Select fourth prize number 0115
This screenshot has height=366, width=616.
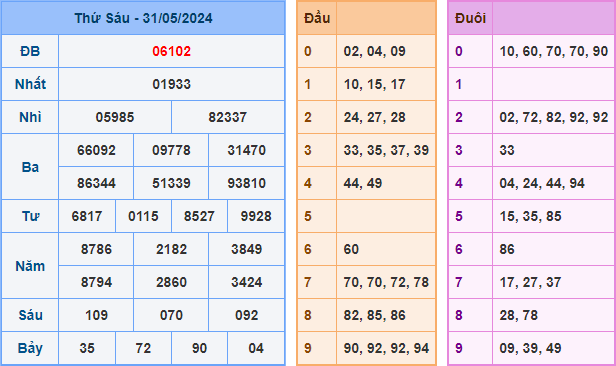[x=143, y=216]
